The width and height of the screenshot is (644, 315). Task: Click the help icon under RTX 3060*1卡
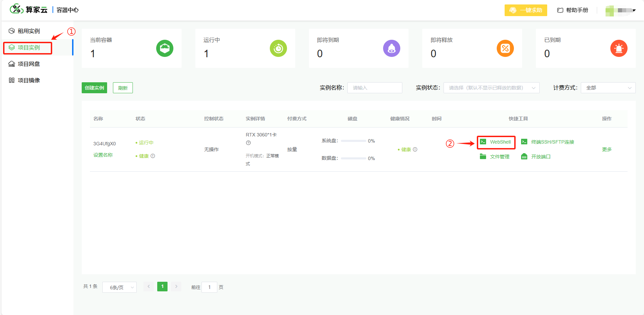tap(248, 143)
